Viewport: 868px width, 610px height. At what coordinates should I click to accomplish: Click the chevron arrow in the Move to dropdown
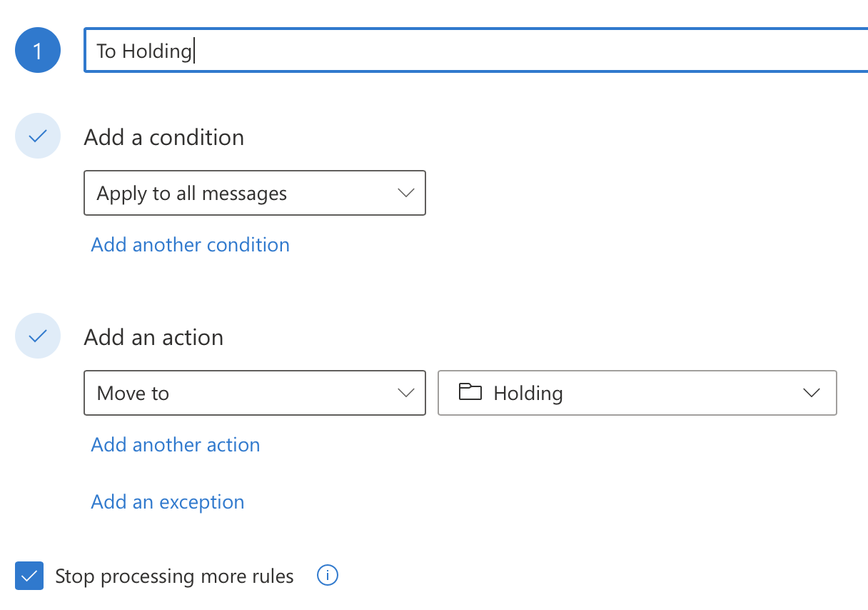click(x=405, y=393)
